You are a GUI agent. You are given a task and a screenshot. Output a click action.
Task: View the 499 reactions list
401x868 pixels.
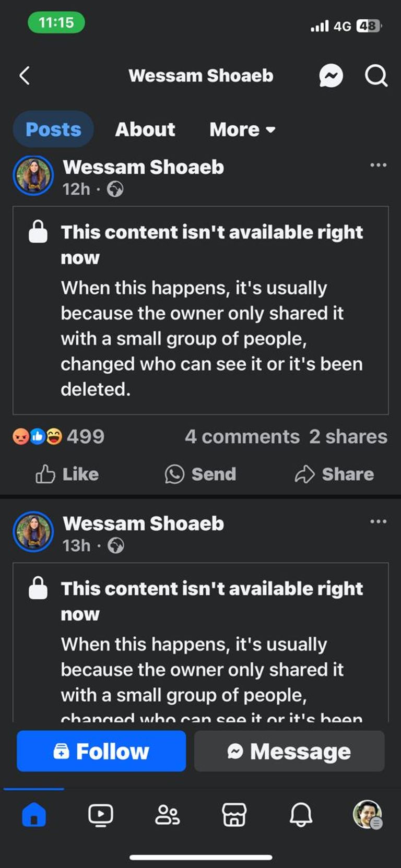(58, 436)
